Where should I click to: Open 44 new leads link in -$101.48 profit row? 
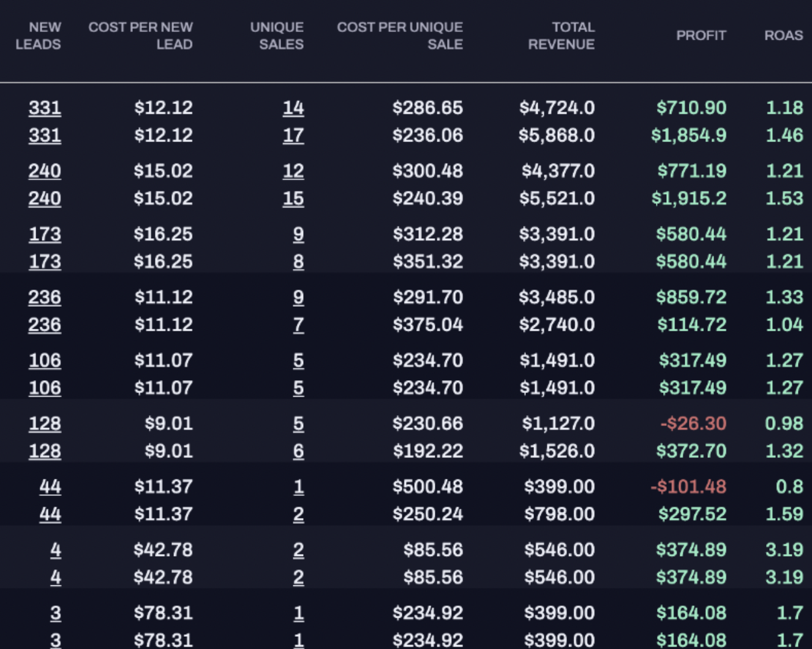50,487
